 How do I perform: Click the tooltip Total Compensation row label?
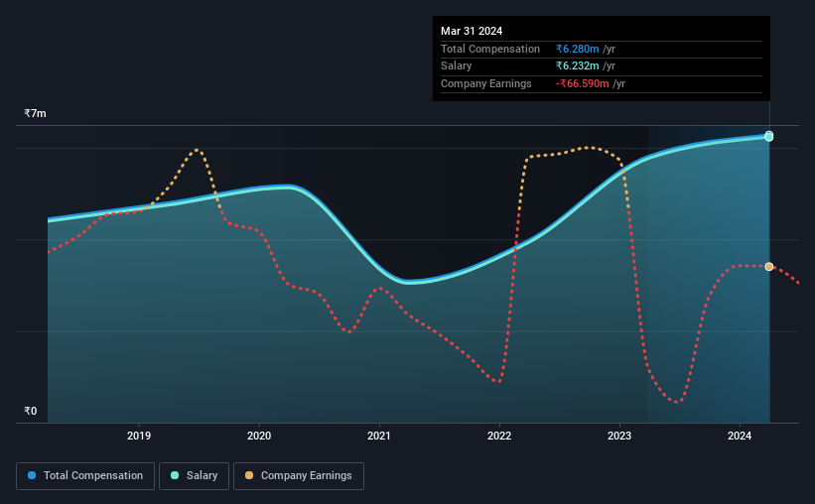point(490,49)
